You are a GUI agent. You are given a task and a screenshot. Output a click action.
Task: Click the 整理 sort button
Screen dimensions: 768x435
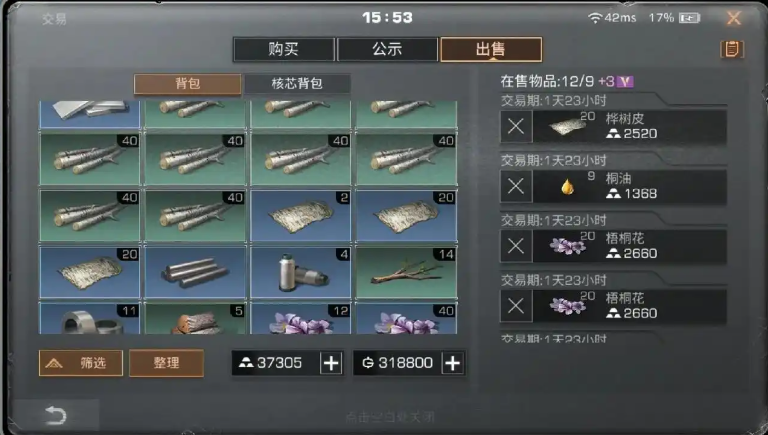click(167, 363)
